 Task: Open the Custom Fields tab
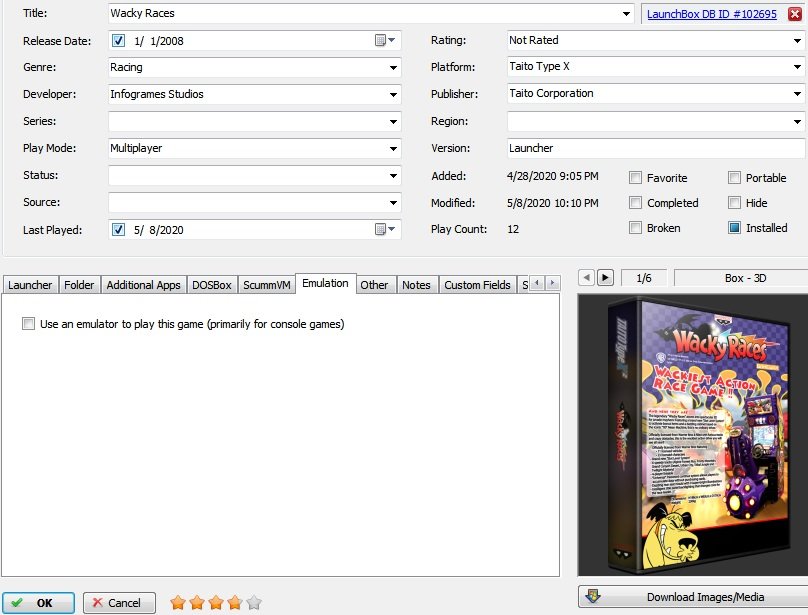(x=477, y=285)
